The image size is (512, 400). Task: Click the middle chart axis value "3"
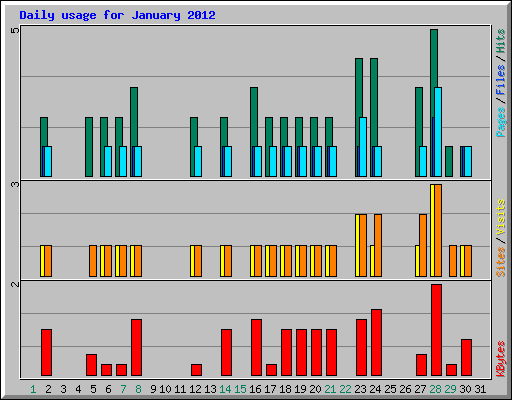tap(15, 184)
